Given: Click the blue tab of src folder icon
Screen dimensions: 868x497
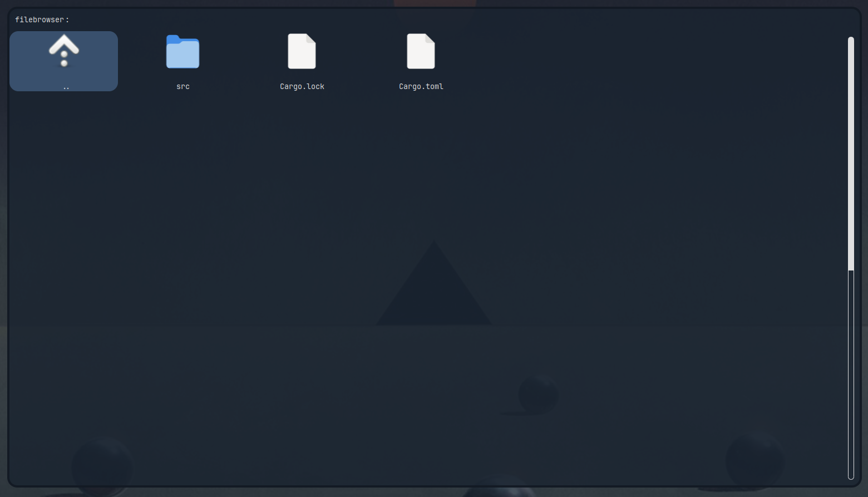Looking at the screenshot, I should coord(174,38).
